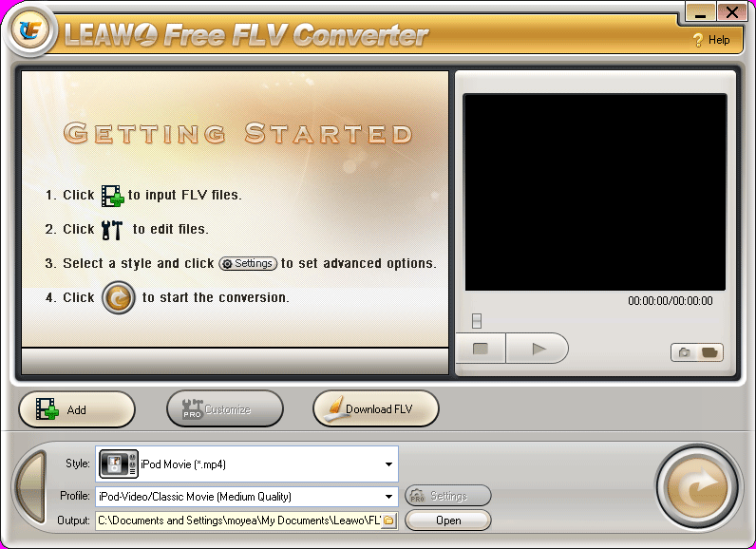Open the snapshot folder icon
Screen dimensions: 756x549
point(709,352)
